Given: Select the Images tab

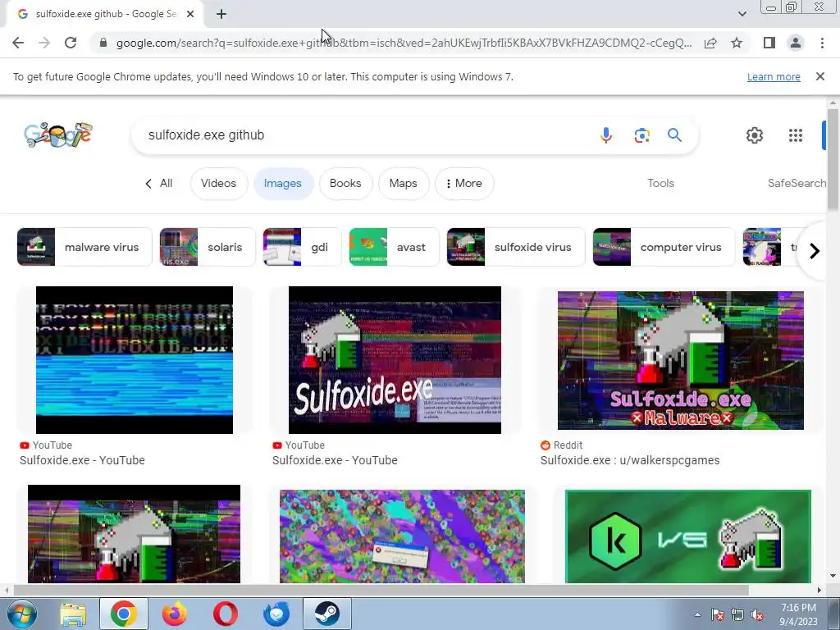Looking at the screenshot, I should 282,183.
